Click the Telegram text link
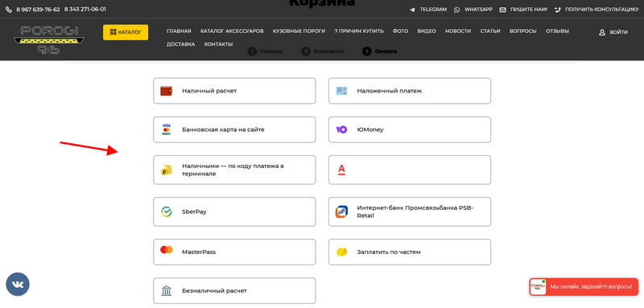Screen dimensions: 644x308 click(x=433, y=10)
